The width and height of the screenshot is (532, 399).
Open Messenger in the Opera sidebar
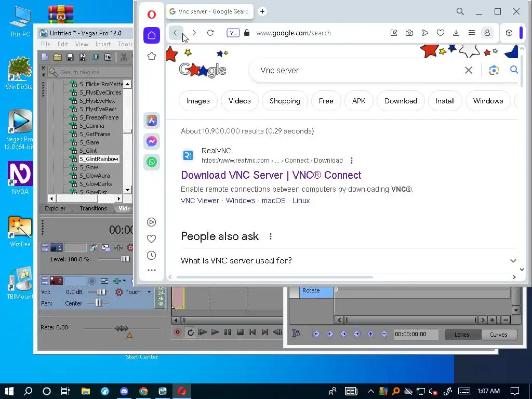[x=152, y=141]
